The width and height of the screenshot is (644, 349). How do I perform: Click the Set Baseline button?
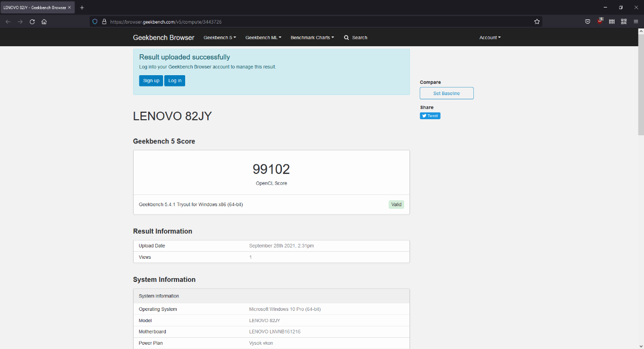click(447, 93)
